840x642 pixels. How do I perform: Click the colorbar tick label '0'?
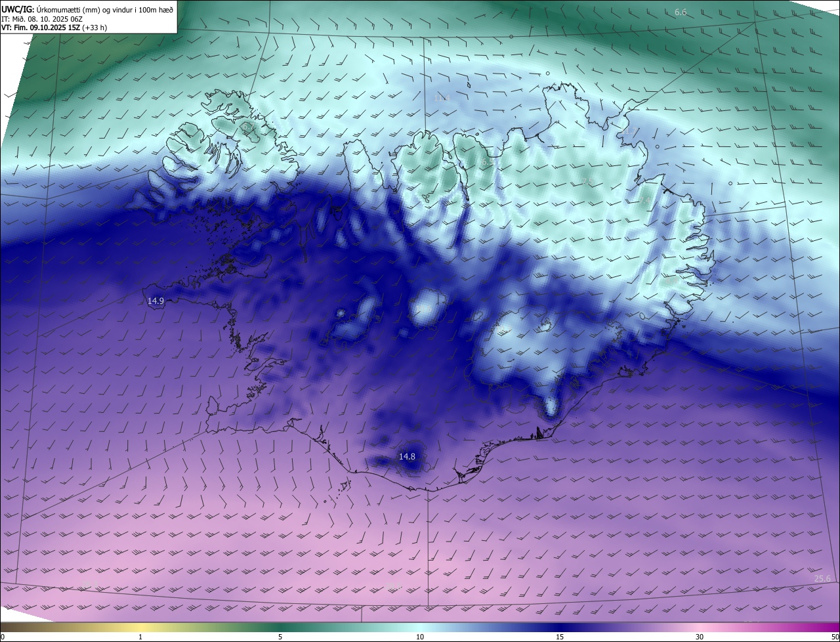(x=3, y=637)
